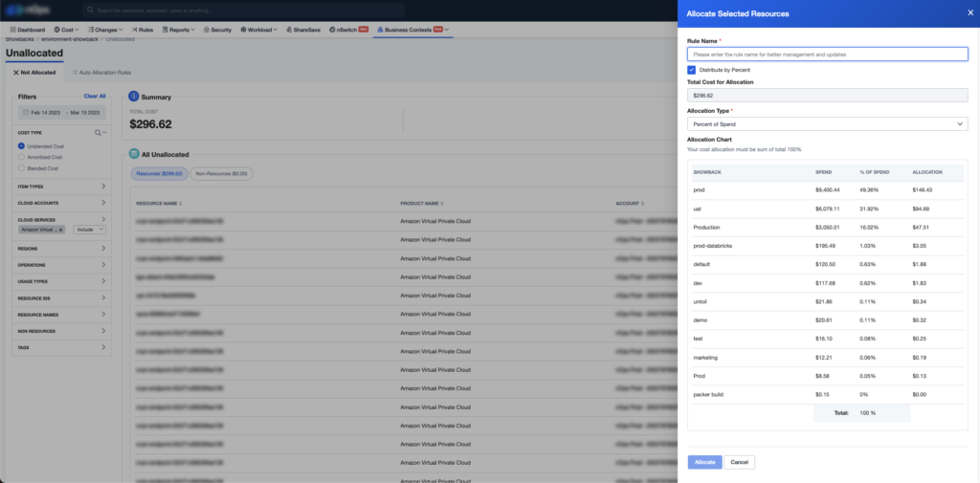This screenshot has width=980, height=483.
Task: Open the Rules menu item
Action: pos(142,30)
